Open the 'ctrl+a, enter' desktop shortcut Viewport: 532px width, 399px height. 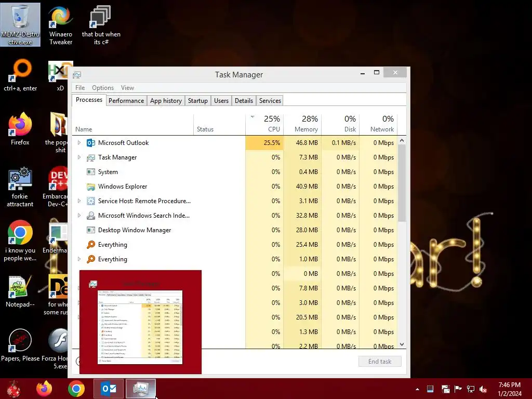(20, 75)
